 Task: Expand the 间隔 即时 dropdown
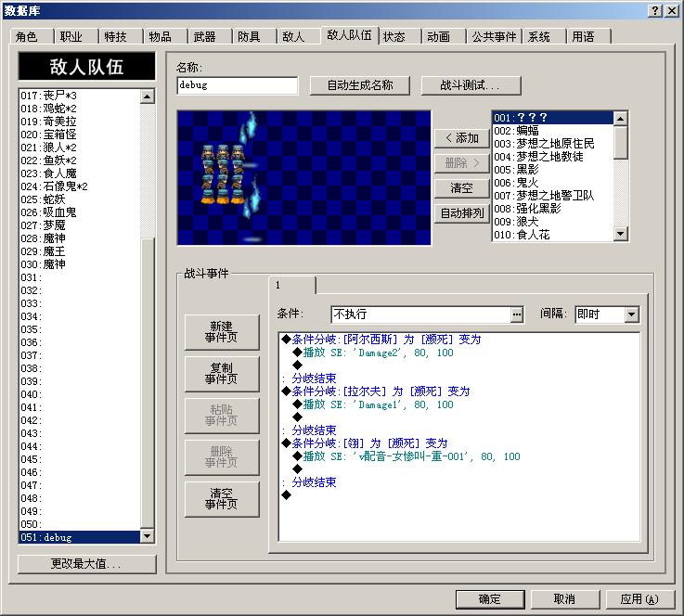tap(632, 314)
